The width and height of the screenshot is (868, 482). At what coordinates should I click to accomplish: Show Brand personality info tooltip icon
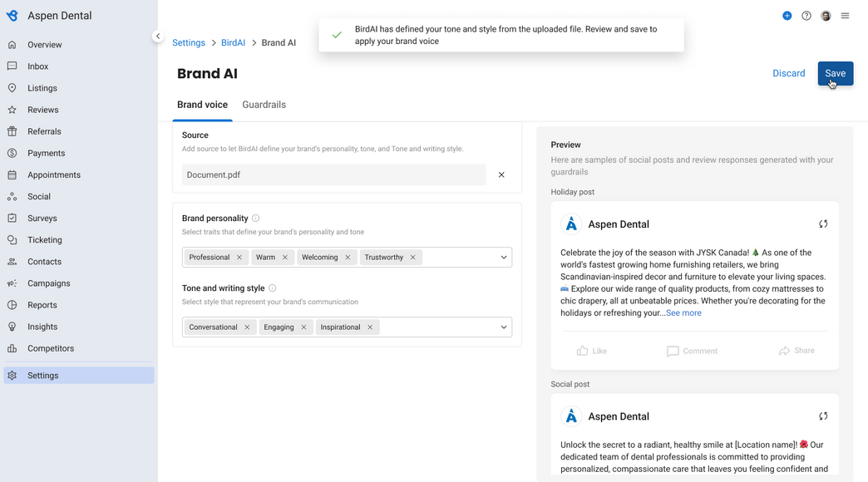tap(255, 218)
